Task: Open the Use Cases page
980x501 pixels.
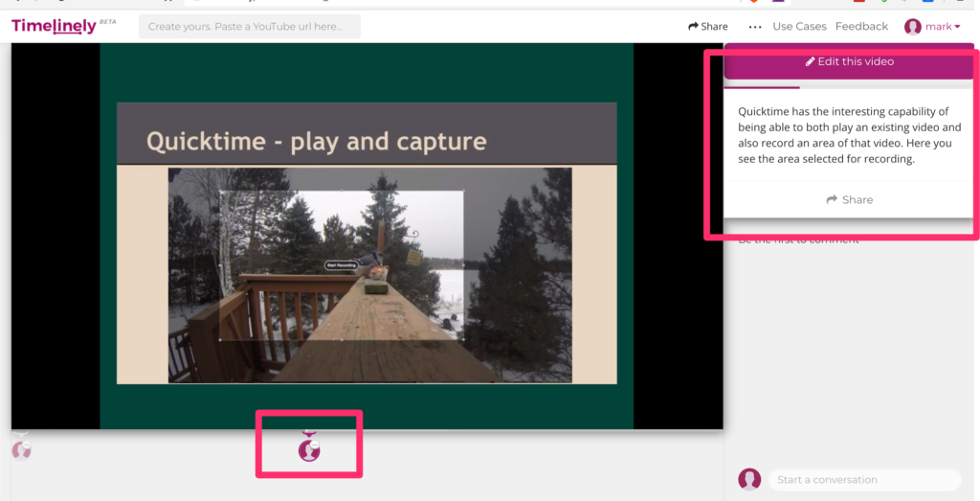Action: tap(799, 27)
